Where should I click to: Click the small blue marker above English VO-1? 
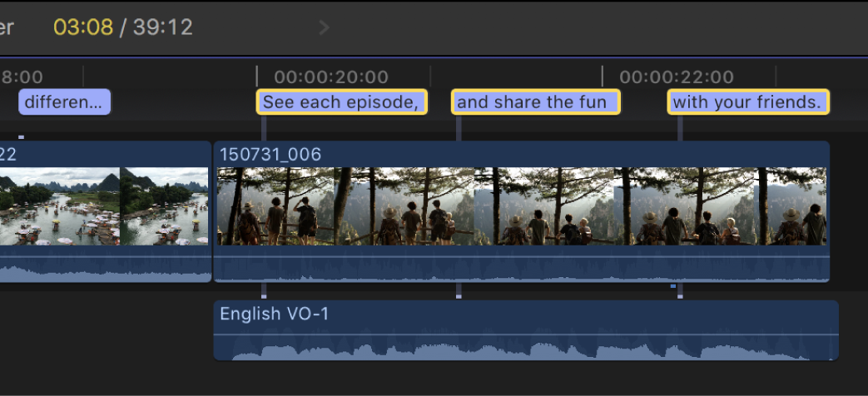coord(673,286)
